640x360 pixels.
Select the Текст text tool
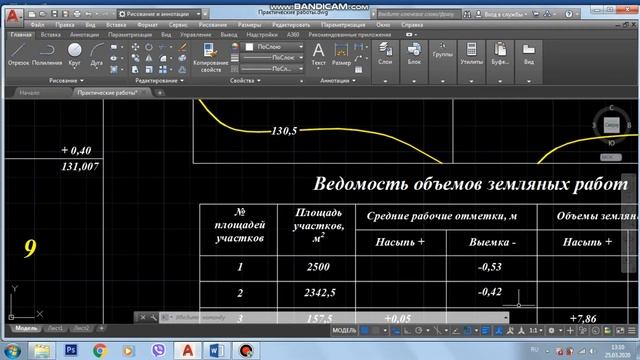coord(318,55)
